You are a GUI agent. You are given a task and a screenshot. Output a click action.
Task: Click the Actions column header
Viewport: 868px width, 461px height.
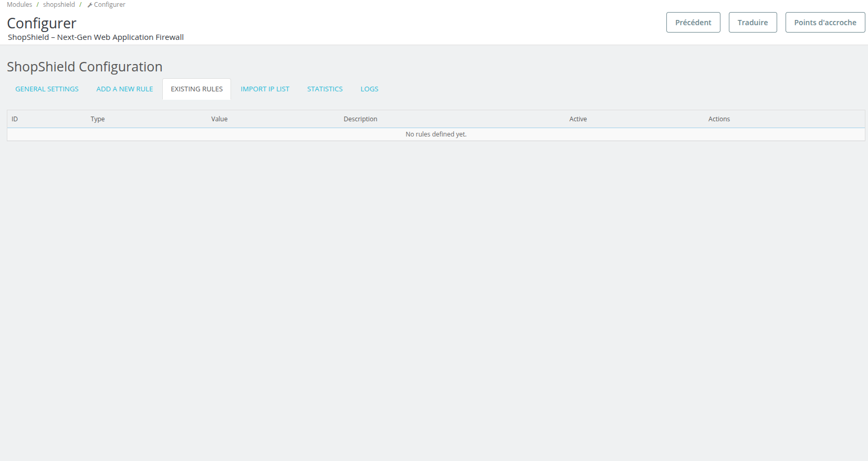coord(719,119)
